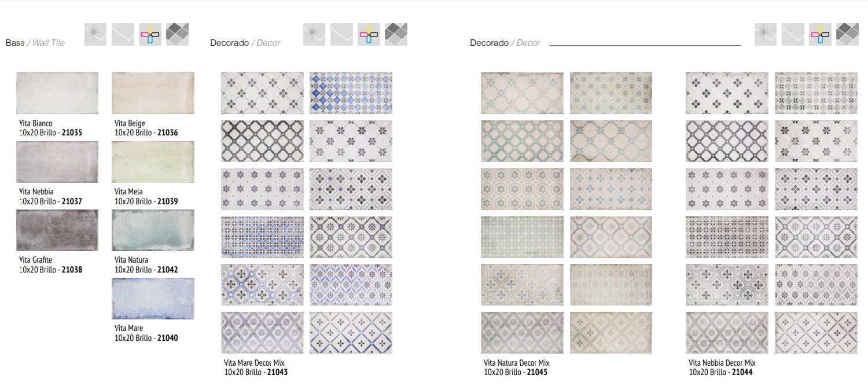The height and width of the screenshot is (390, 868).
Task: Click the Vita Beige 21036 label
Action: pos(146,128)
